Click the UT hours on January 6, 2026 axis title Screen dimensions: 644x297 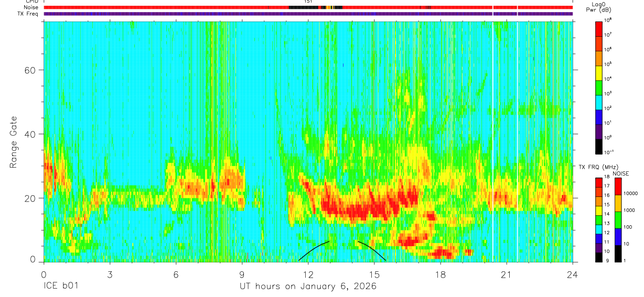pos(308,287)
